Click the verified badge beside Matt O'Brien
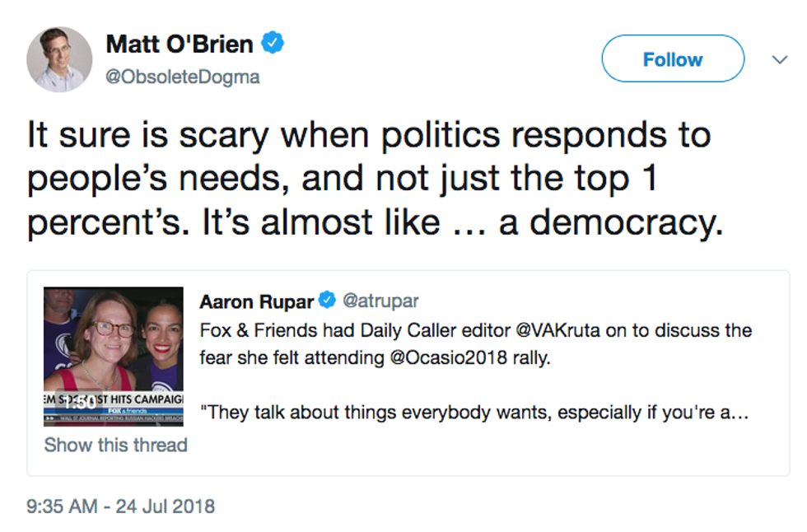807x532 pixels. click(273, 43)
